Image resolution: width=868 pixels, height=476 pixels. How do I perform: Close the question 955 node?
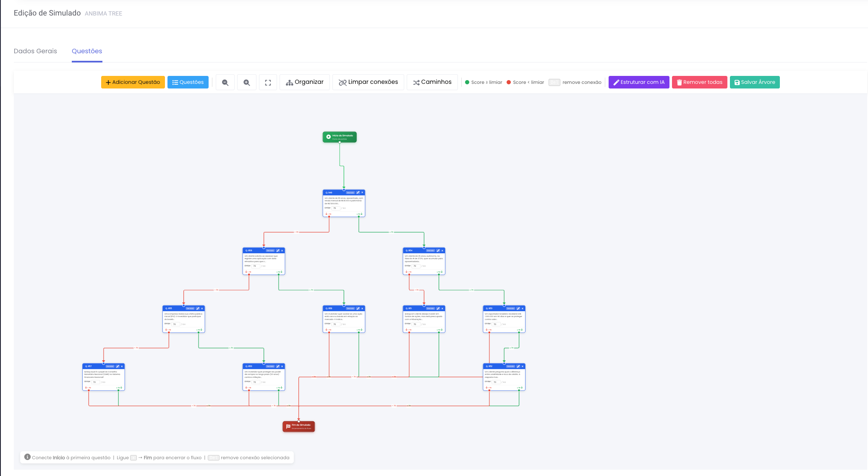[x=202, y=308]
